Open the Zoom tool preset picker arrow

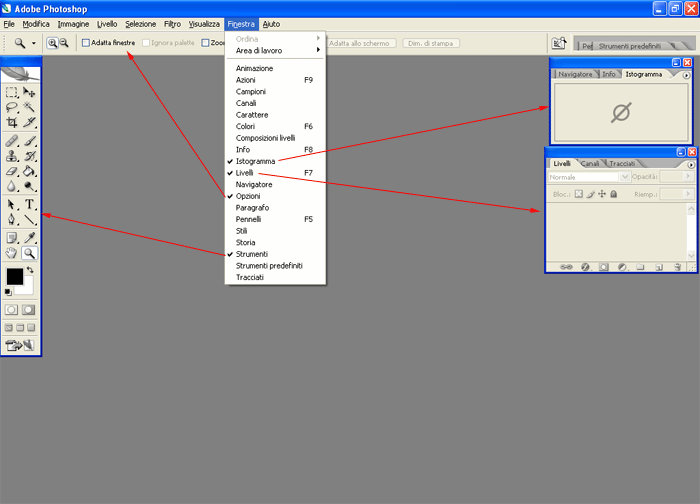33,43
